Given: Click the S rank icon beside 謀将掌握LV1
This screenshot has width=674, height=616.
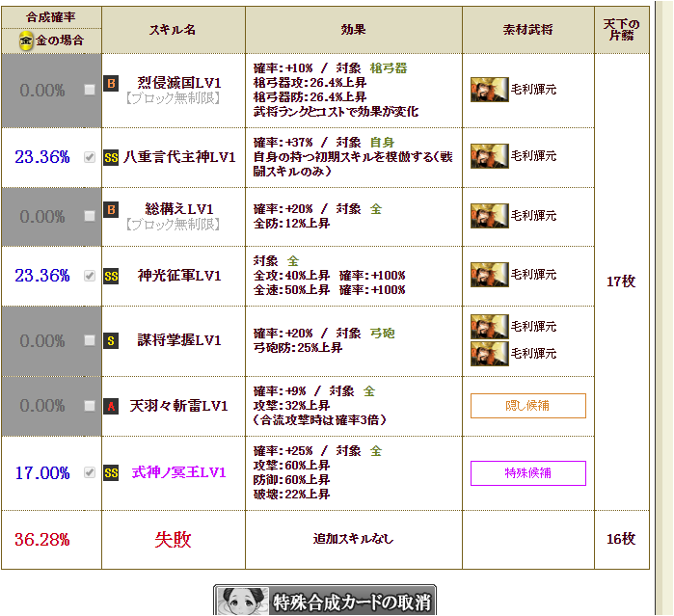Looking at the screenshot, I should click(x=111, y=340).
